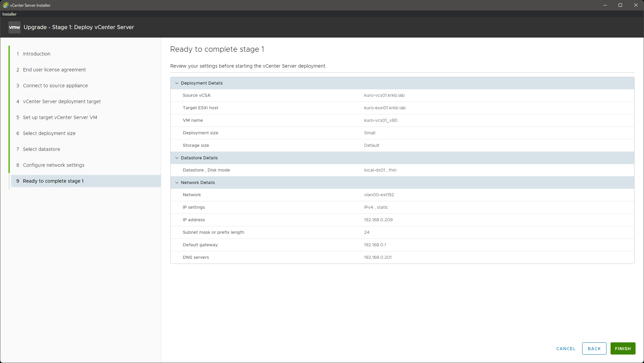Select Set up target vCenter Server VM
This screenshot has width=644, height=363.
60,117
